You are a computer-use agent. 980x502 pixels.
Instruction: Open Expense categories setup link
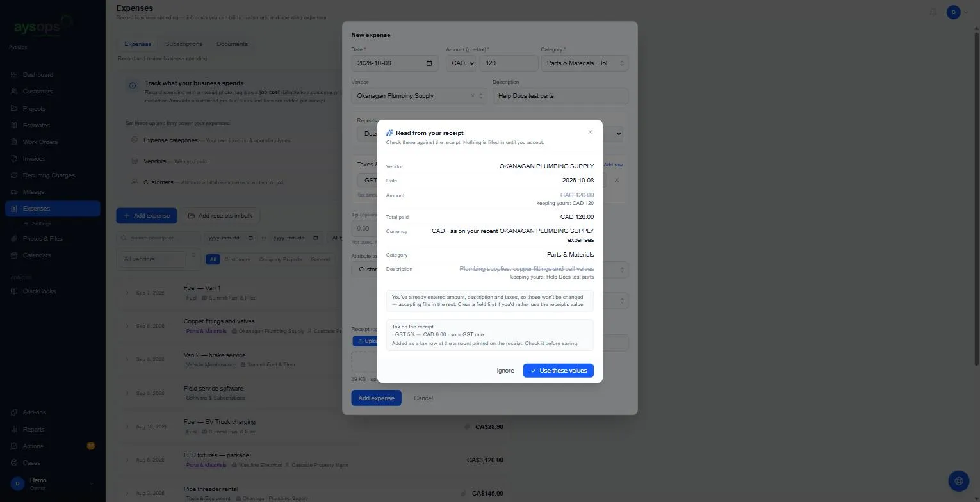pyautogui.click(x=170, y=140)
